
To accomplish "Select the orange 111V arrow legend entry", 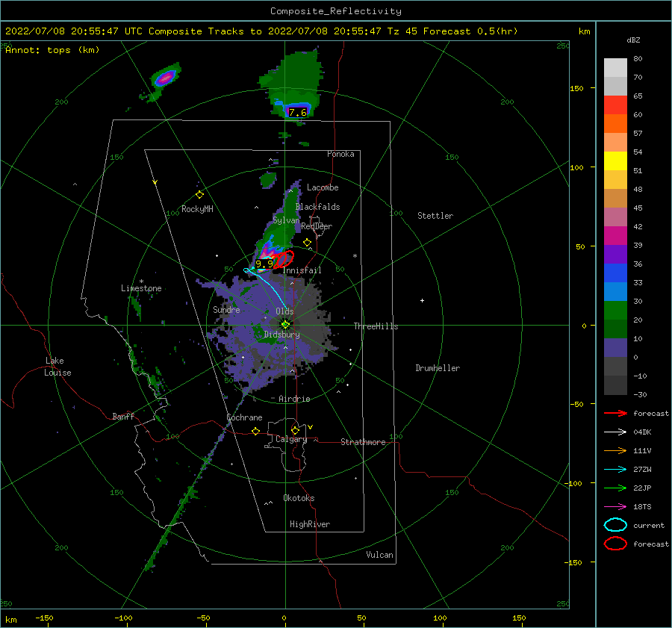I will coord(615,450).
